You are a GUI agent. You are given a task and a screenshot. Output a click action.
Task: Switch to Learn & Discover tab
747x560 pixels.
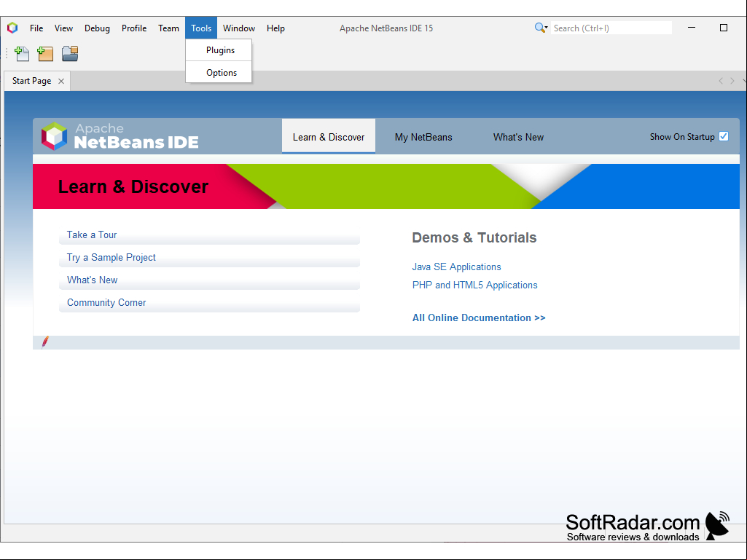[329, 137]
